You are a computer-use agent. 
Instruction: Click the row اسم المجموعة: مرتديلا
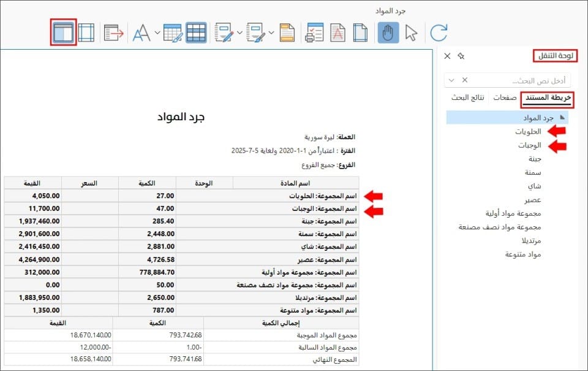click(181, 297)
